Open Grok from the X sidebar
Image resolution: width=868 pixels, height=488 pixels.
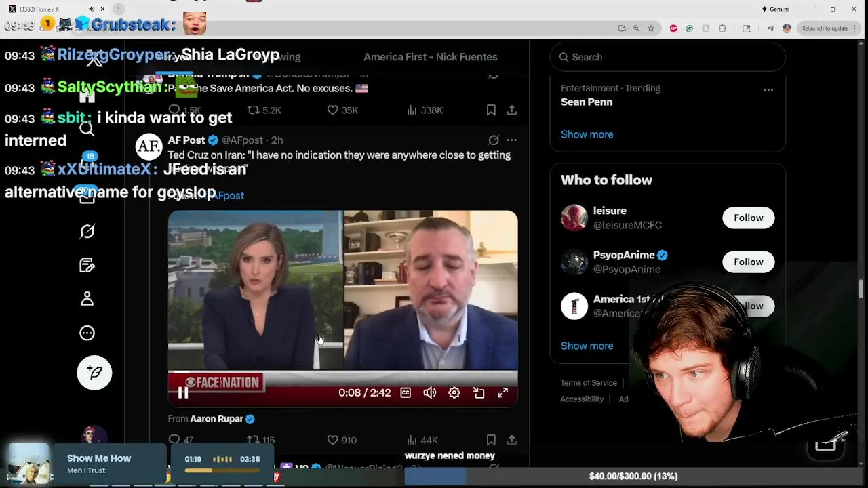click(87, 231)
